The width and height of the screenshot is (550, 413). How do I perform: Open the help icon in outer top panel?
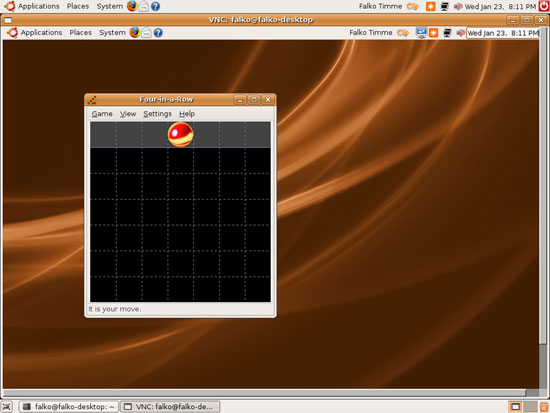click(155, 6)
